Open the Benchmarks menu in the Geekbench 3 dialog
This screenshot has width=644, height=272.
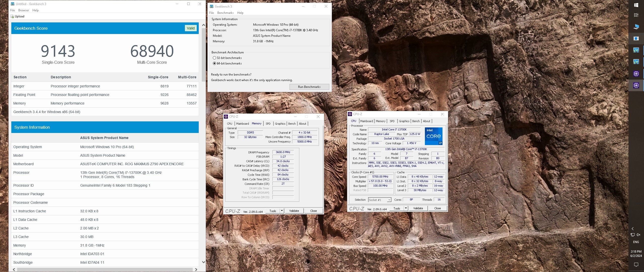pyautogui.click(x=225, y=13)
